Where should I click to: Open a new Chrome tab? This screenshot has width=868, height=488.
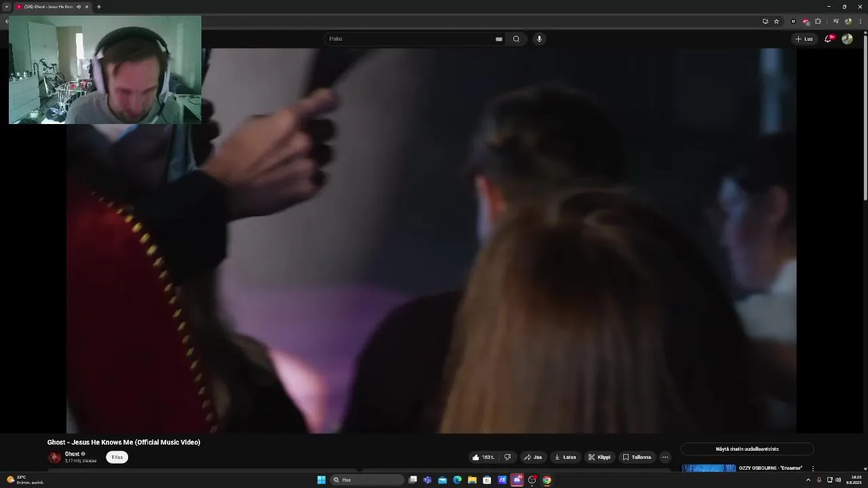[99, 7]
